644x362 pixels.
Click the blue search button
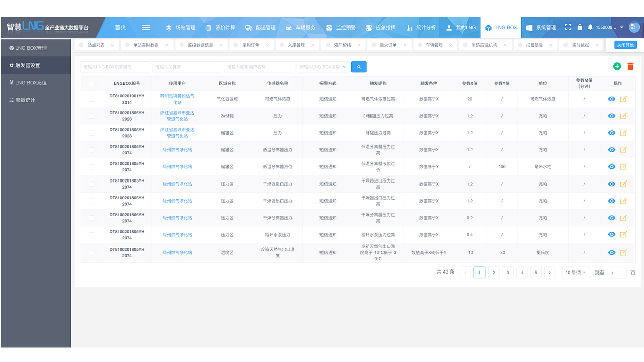tap(359, 66)
